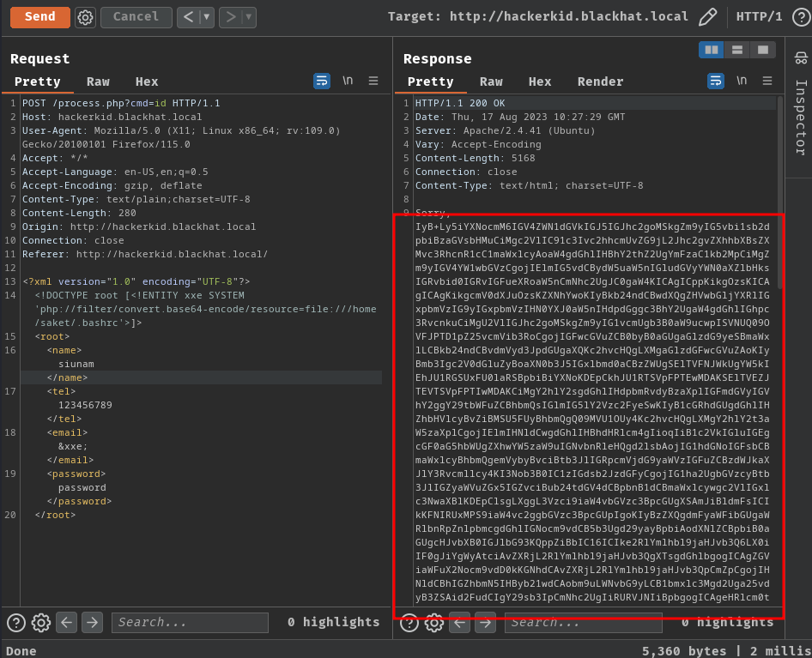Click the Cancel button

136,17
